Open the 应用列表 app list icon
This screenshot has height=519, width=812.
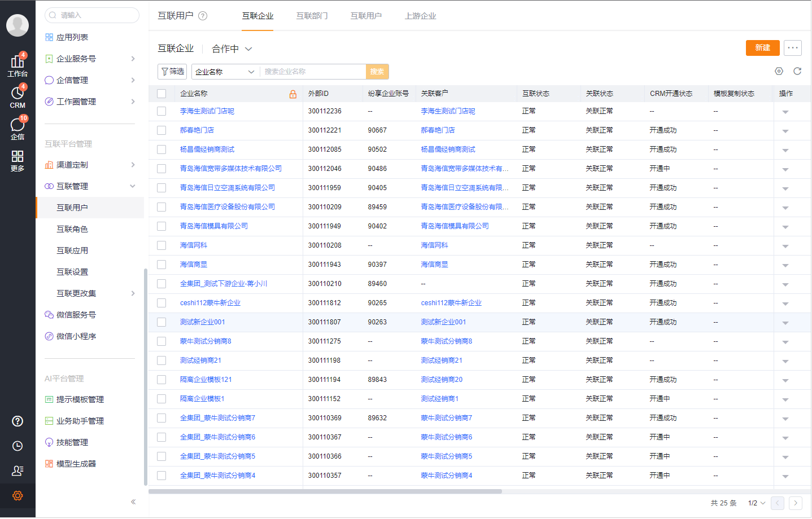(x=50, y=37)
